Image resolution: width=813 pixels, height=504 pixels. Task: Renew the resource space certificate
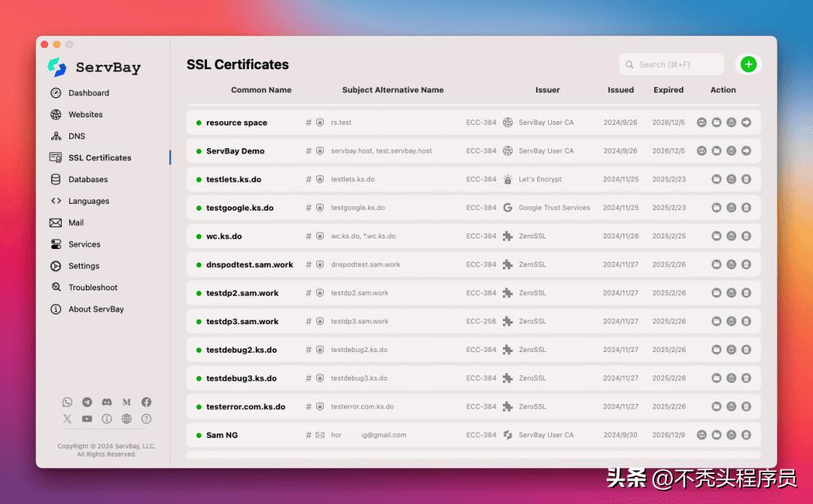coord(702,123)
